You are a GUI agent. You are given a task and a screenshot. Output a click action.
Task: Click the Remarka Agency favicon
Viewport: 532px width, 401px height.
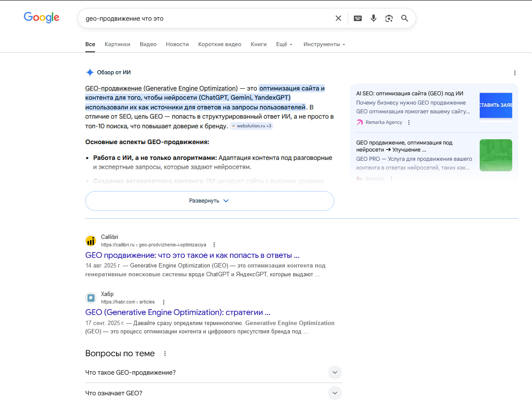tap(358, 122)
